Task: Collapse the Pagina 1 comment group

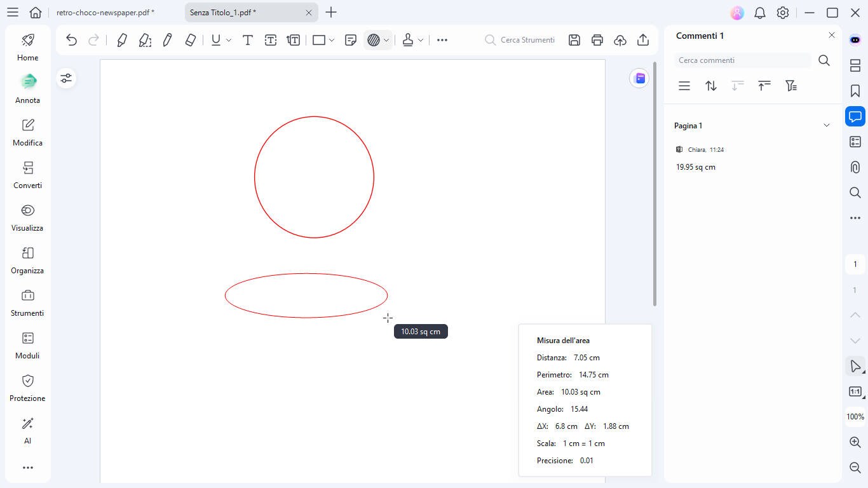Action: pos(827,126)
